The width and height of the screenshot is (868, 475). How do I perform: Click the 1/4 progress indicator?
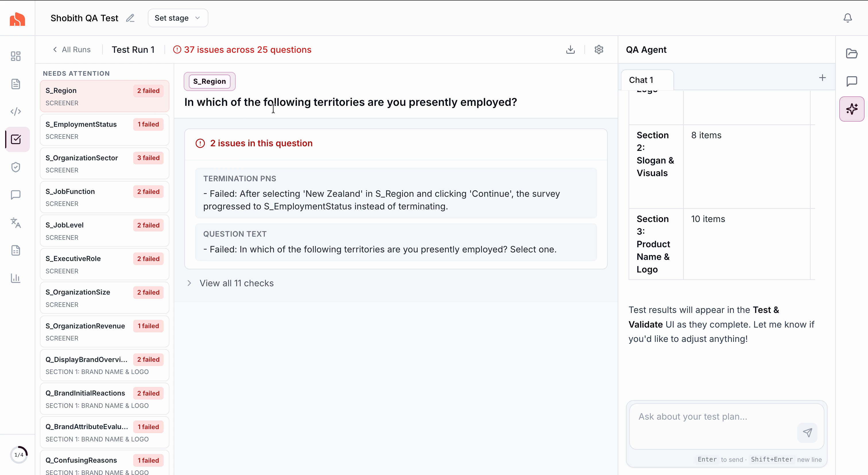(x=19, y=454)
